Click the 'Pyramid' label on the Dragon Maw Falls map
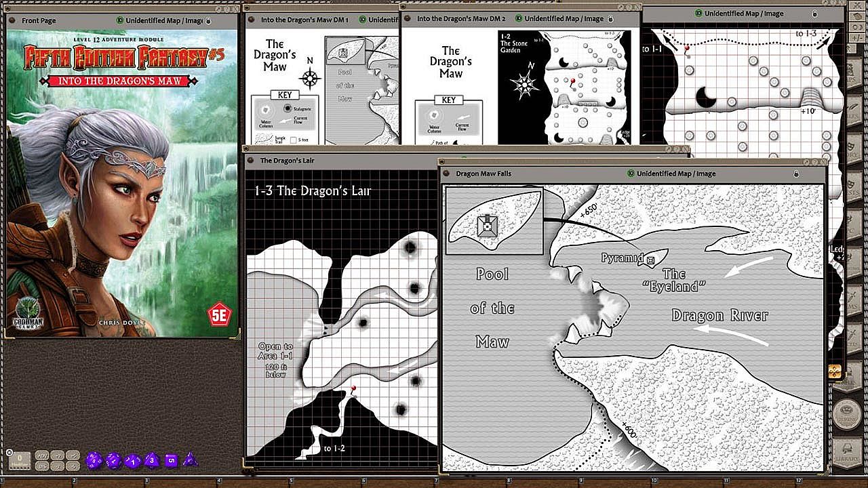868x488 pixels. pyautogui.click(x=622, y=258)
